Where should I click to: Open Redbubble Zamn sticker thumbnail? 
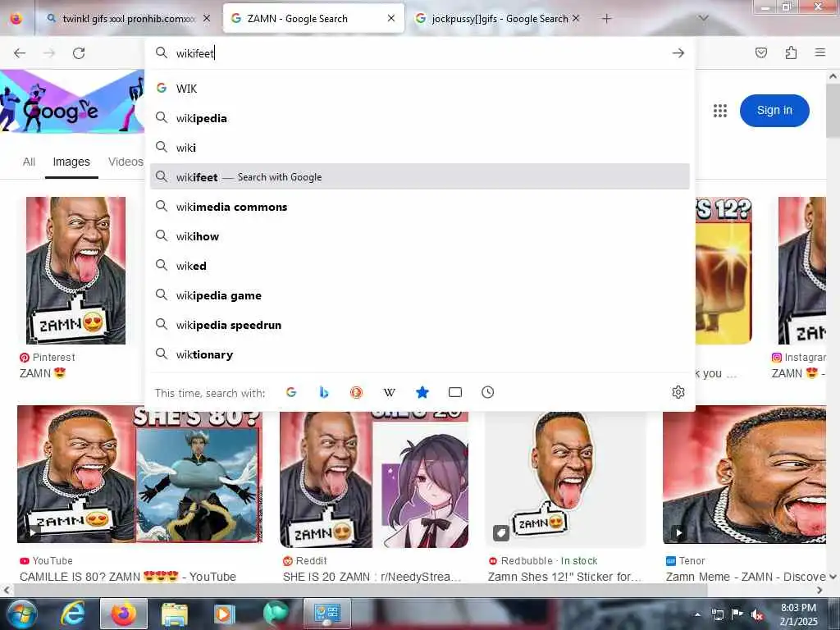565,479
